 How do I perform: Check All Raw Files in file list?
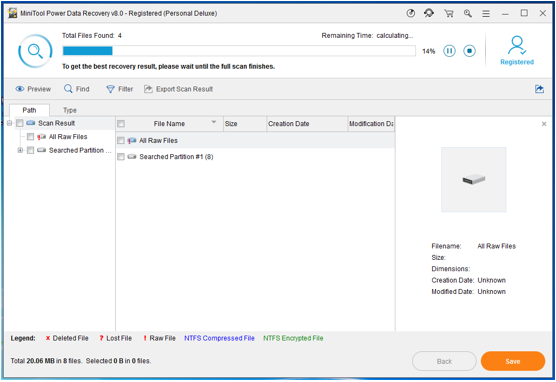tap(121, 140)
